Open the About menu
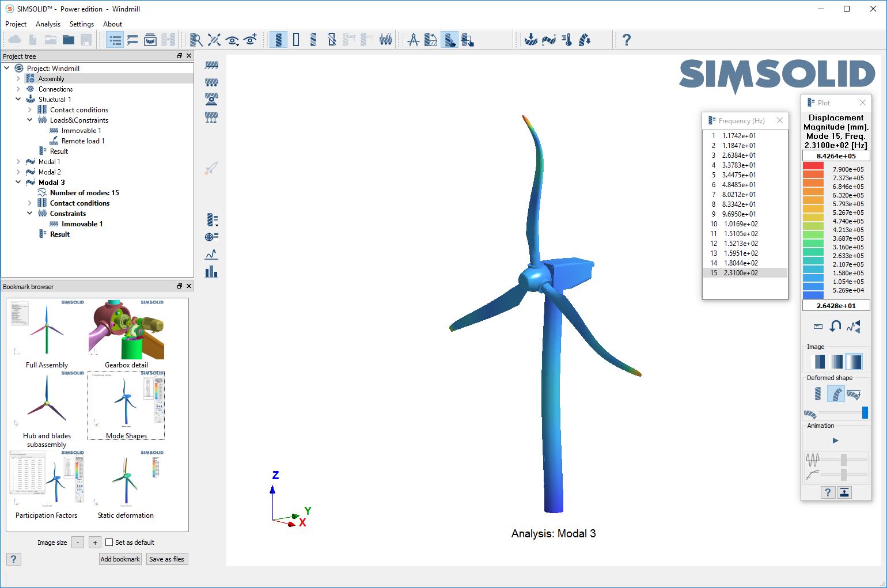The image size is (887, 588). tap(112, 24)
